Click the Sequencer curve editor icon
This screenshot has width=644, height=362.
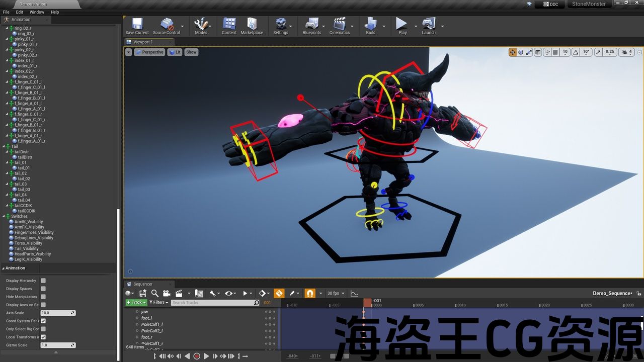354,293
